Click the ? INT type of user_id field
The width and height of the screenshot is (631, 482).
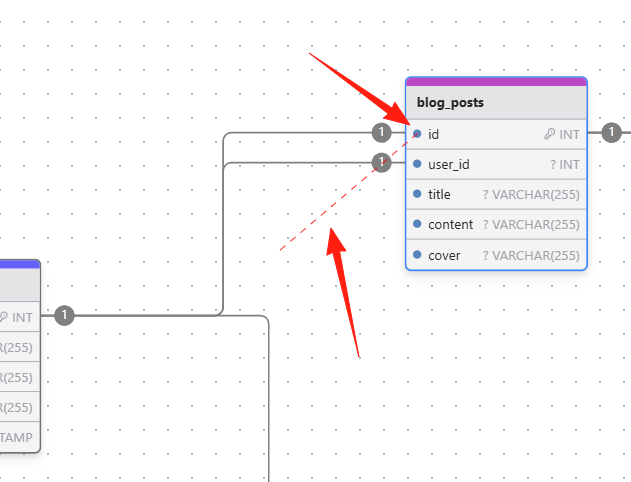(565, 165)
